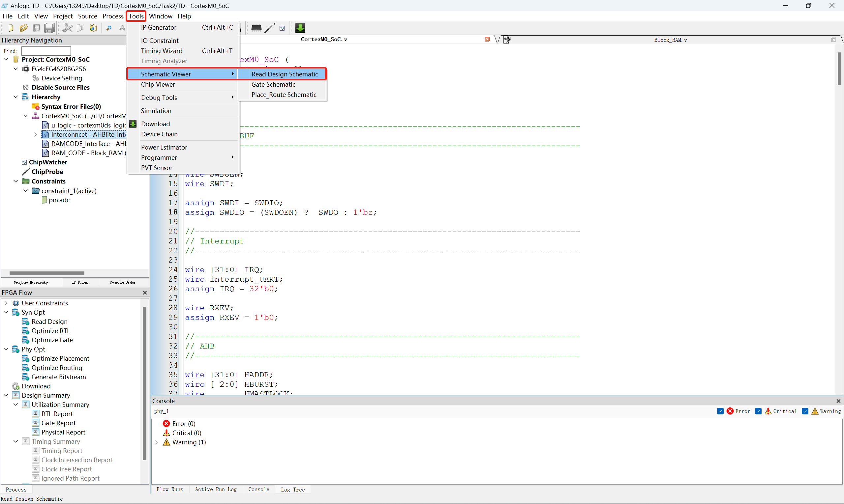
Task: Collapse the Syn Opt flow node
Action: click(6, 312)
